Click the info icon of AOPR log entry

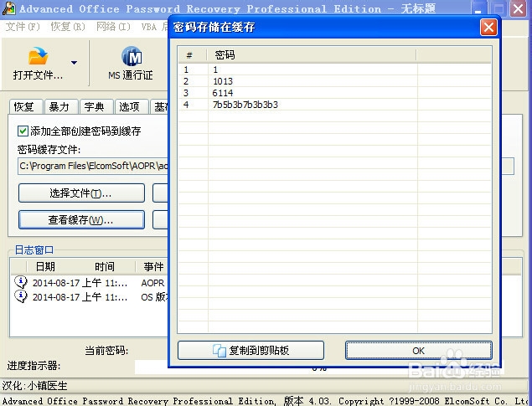[21, 281]
